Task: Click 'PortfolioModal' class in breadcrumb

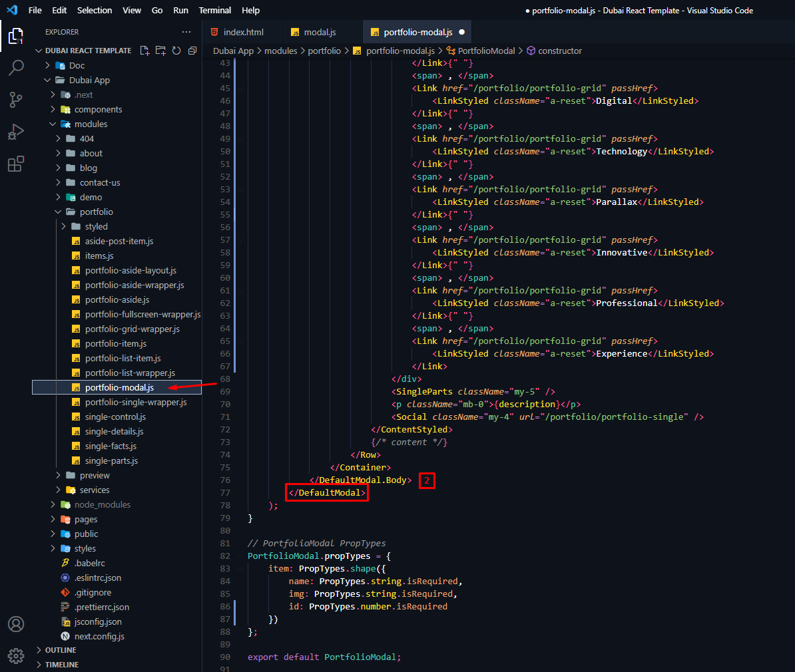Action: [485, 51]
